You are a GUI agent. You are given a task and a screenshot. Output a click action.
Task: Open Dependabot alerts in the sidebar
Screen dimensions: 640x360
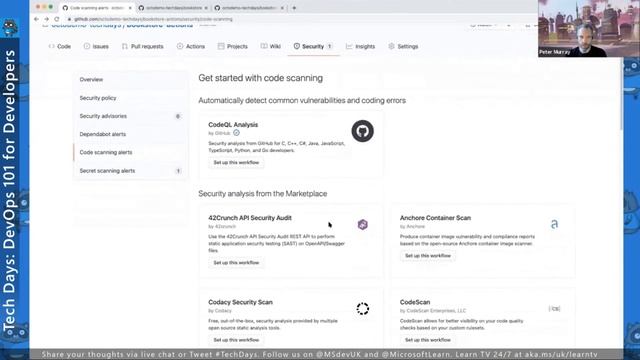[130, 134]
